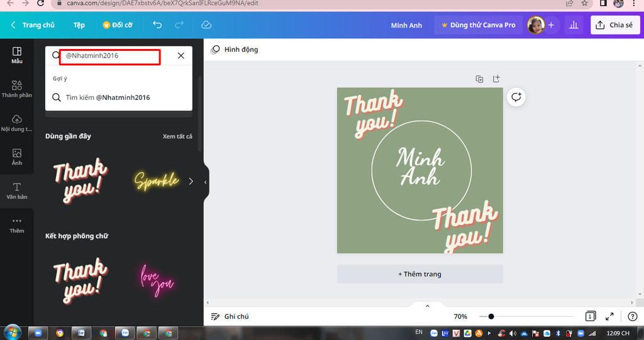Duplicate the page with copy icon
644x340 pixels.
(x=479, y=79)
